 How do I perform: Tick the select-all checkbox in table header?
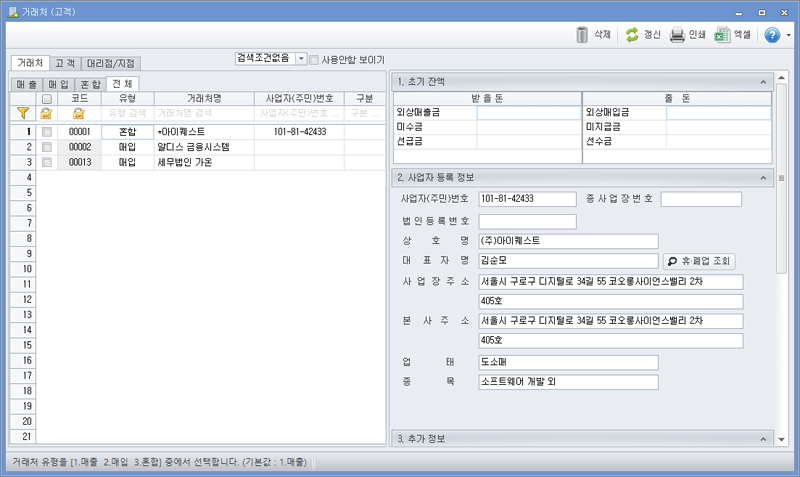pyautogui.click(x=46, y=99)
